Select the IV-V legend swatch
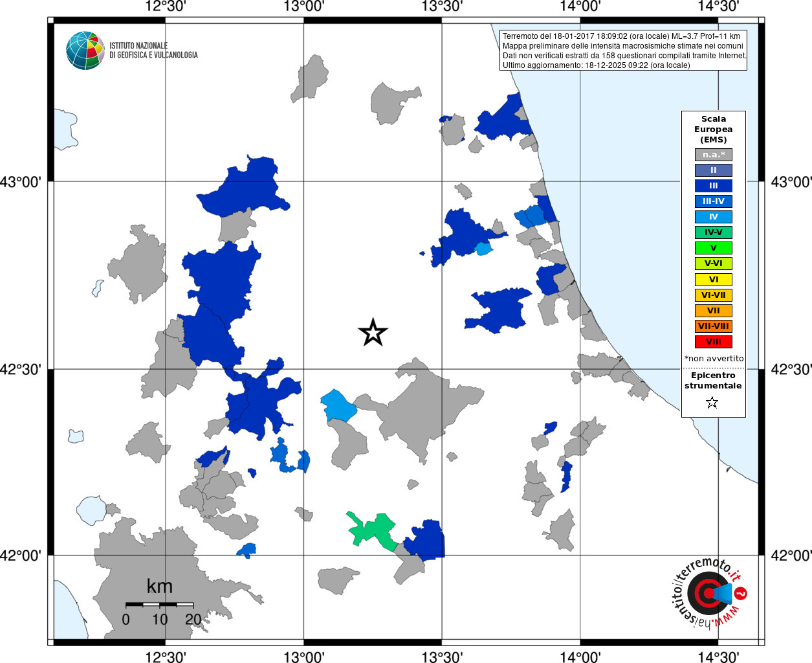 pos(714,232)
